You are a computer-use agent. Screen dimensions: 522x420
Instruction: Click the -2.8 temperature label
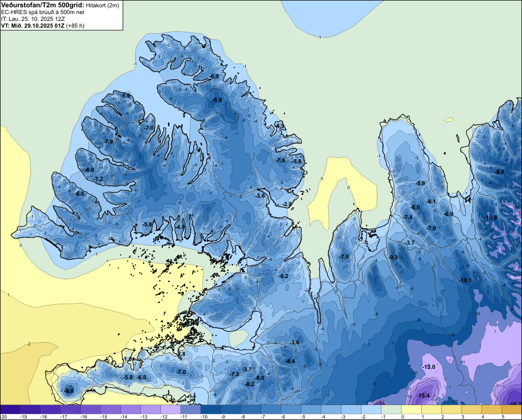(287, 204)
